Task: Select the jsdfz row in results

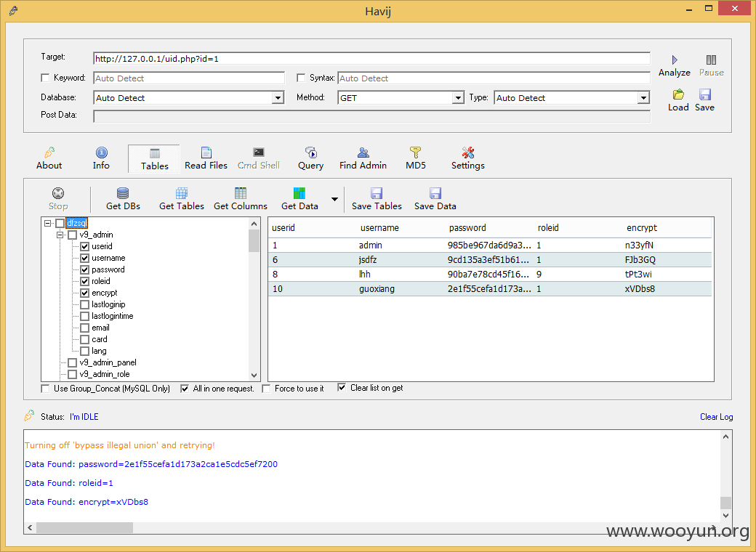Action: coord(490,259)
